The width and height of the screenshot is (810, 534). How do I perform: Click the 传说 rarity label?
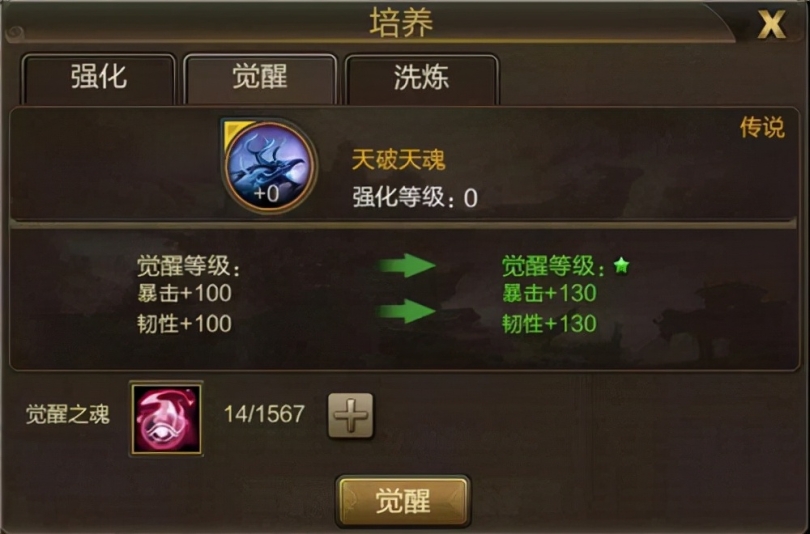[x=762, y=127]
